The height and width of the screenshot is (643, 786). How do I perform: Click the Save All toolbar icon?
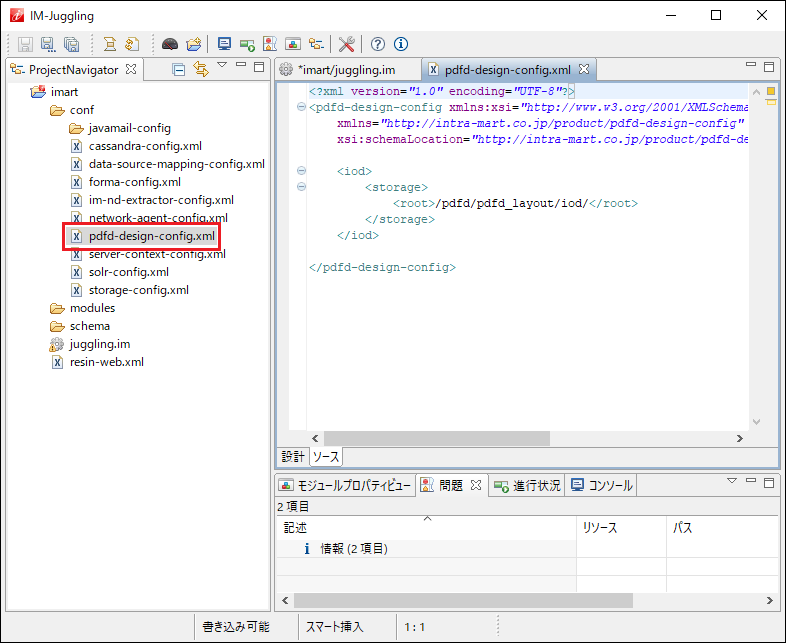coord(71,44)
